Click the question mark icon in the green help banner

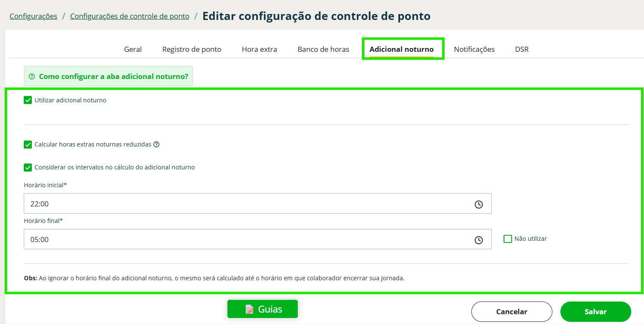tap(32, 76)
